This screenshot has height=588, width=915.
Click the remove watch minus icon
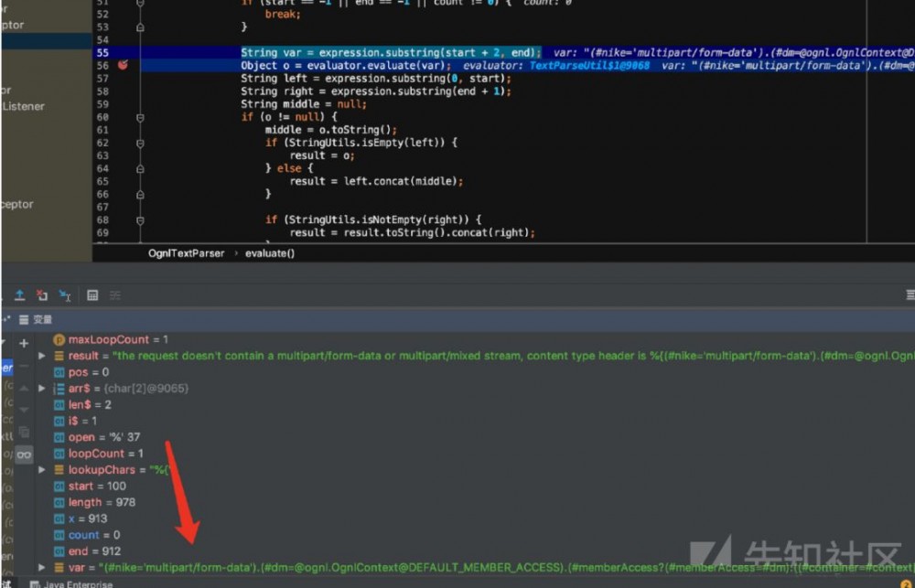pyautogui.click(x=24, y=366)
